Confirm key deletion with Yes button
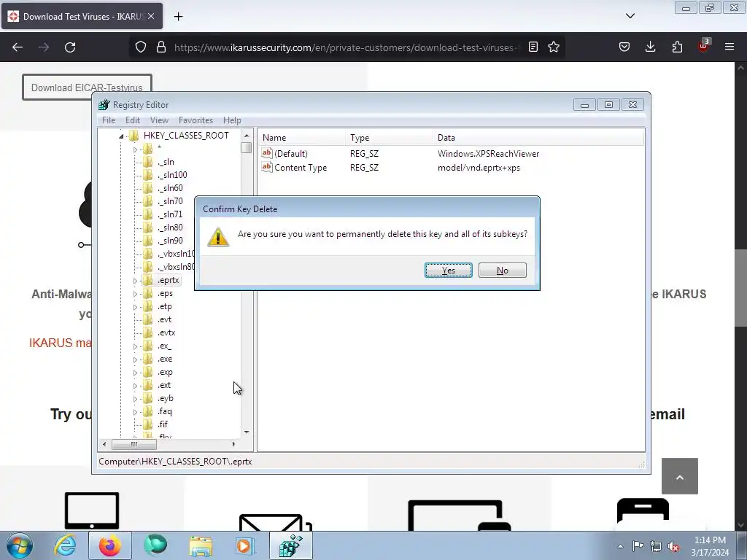747x560 pixels. pyautogui.click(x=449, y=270)
